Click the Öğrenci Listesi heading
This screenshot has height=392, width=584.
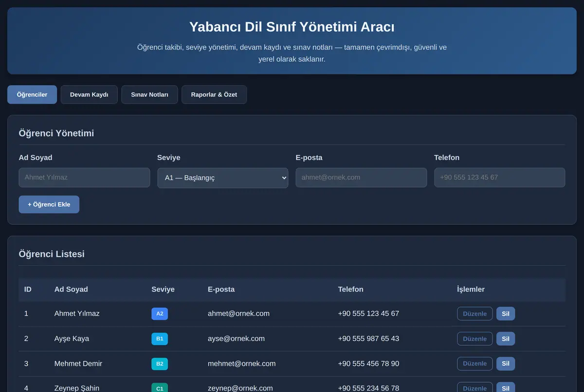pyautogui.click(x=52, y=254)
